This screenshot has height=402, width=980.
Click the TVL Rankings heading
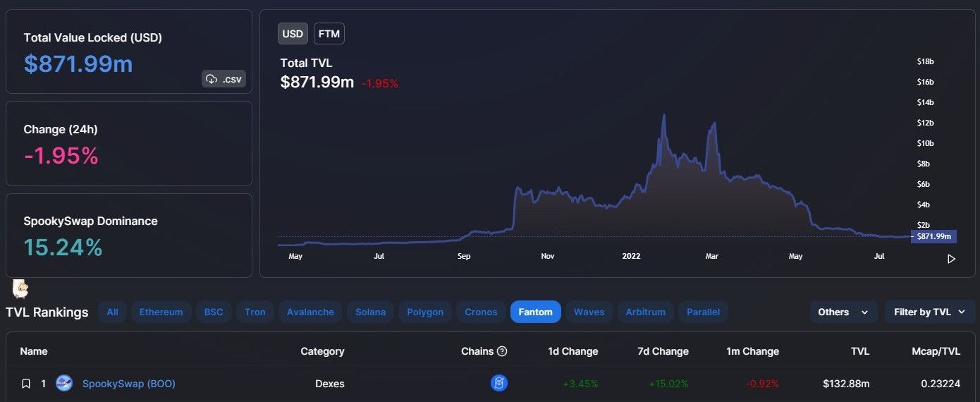pos(47,312)
